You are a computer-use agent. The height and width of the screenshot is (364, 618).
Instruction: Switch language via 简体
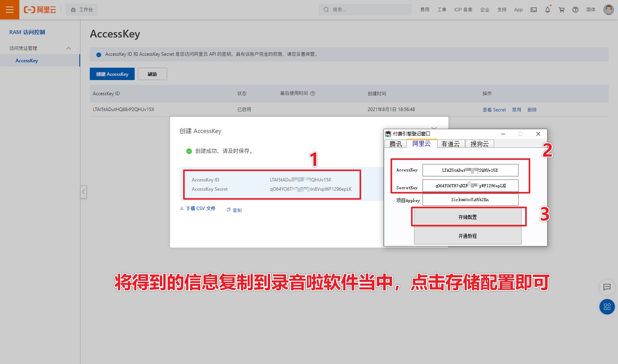coord(591,10)
